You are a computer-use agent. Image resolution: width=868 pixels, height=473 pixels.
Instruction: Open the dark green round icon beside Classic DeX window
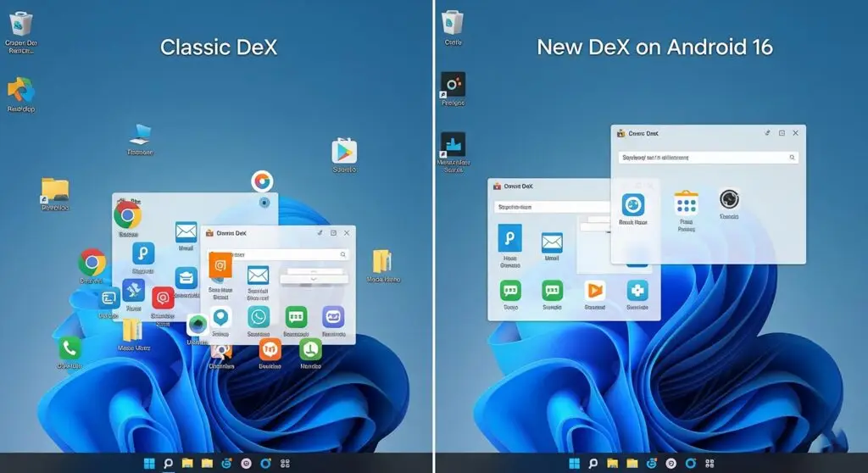197,325
